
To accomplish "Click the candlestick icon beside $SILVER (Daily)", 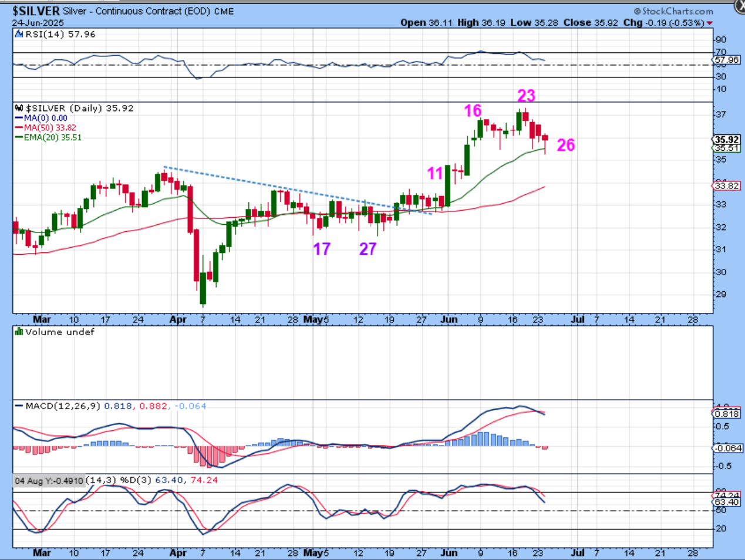I will (x=19, y=109).
